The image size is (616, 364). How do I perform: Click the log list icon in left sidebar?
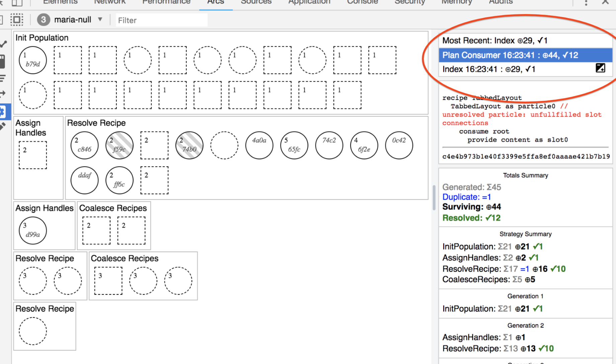(3, 78)
